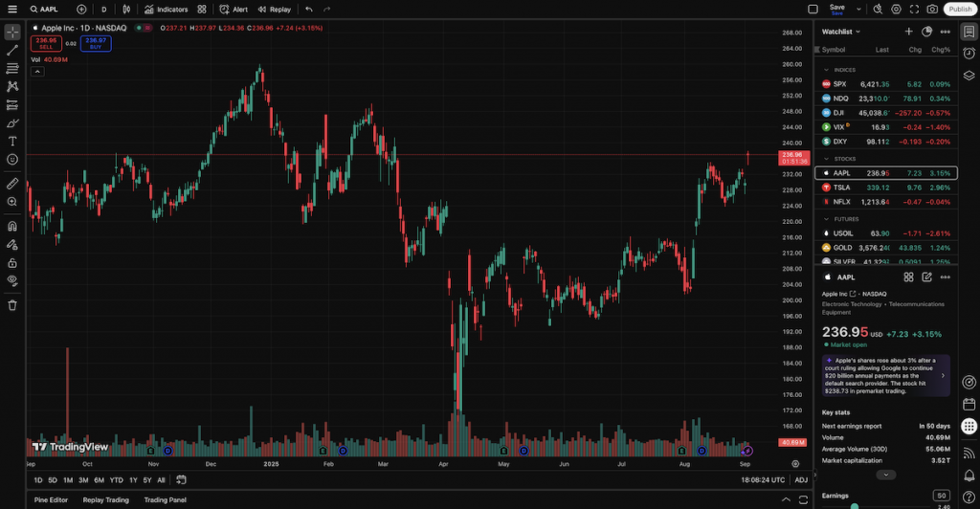Collapse the STOCKS section
This screenshot has width=980, height=509.
pyautogui.click(x=826, y=159)
